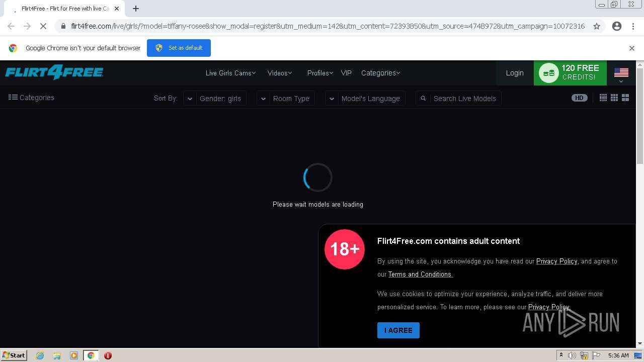Open Model's Language dropdown
Screen dimensions: 644x362
click(365, 99)
